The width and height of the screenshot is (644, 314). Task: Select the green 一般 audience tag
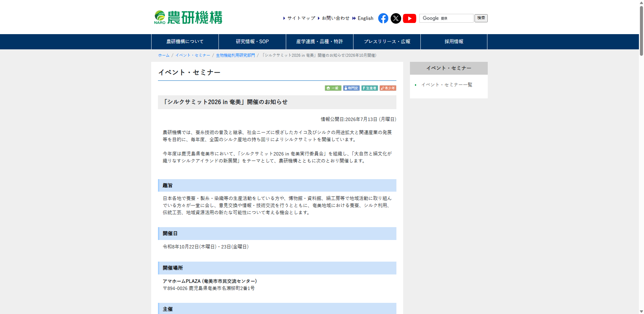click(333, 88)
